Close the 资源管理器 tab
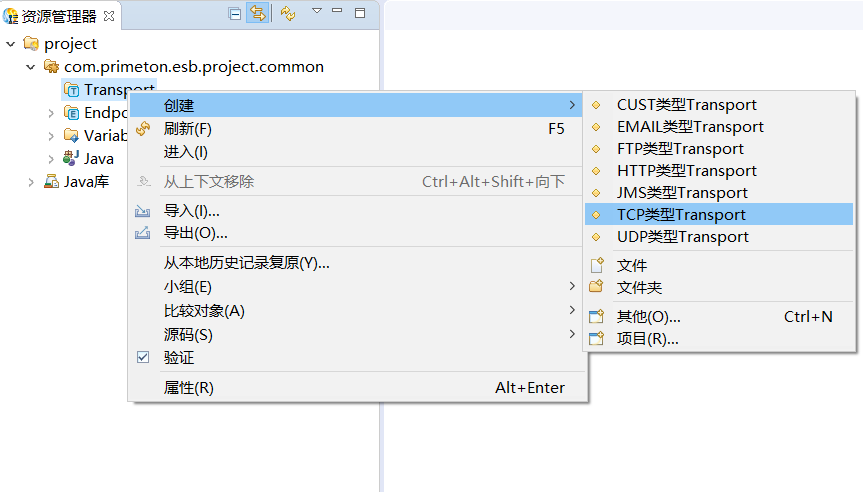 pos(109,16)
